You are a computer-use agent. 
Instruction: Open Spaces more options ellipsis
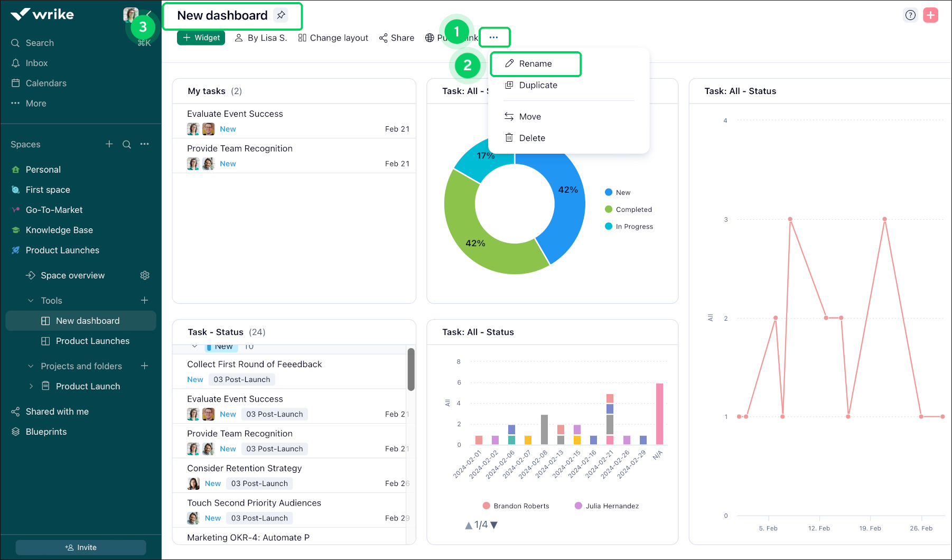click(145, 144)
